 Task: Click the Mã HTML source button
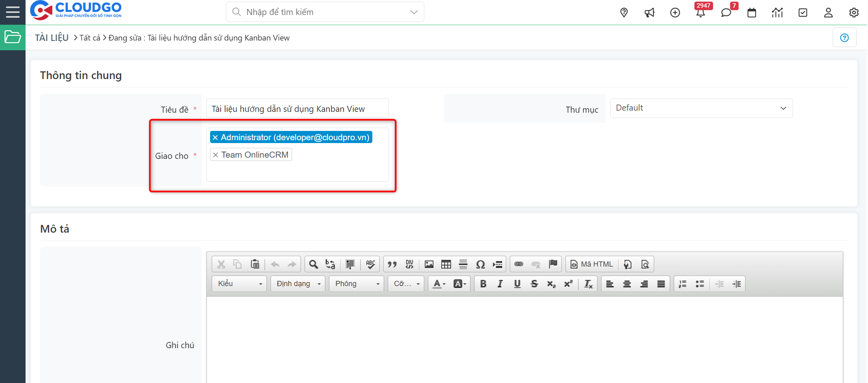(x=592, y=264)
